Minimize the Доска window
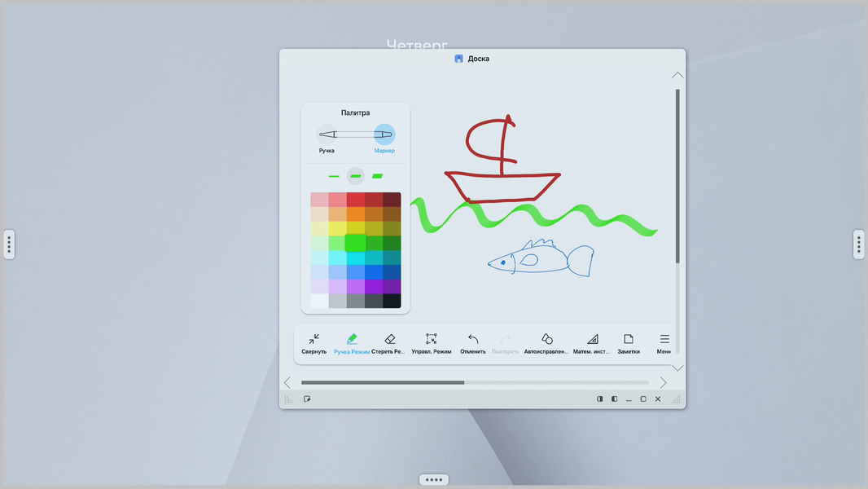 click(629, 399)
